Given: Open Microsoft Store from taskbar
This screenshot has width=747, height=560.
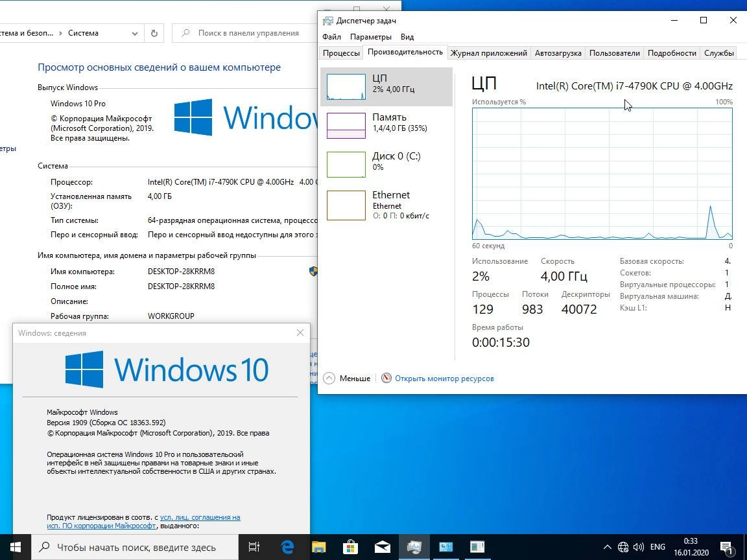Looking at the screenshot, I should (351, 547).
